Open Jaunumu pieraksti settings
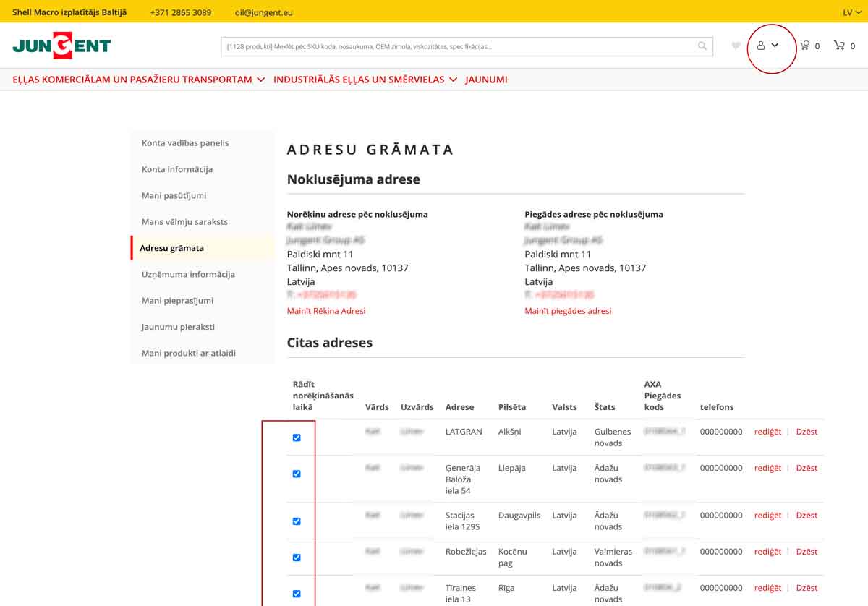Viewport: 868px width, 606px height. [178, 327]
